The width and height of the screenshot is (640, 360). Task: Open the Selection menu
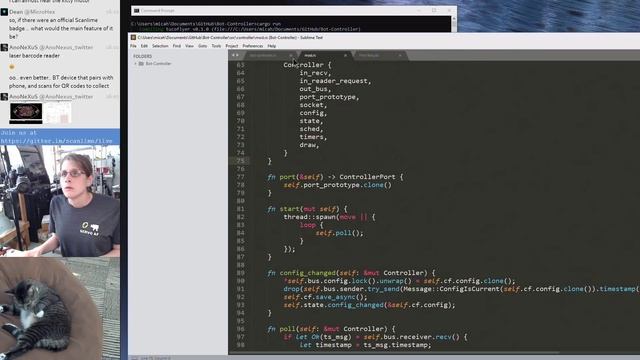click(160, 46)
